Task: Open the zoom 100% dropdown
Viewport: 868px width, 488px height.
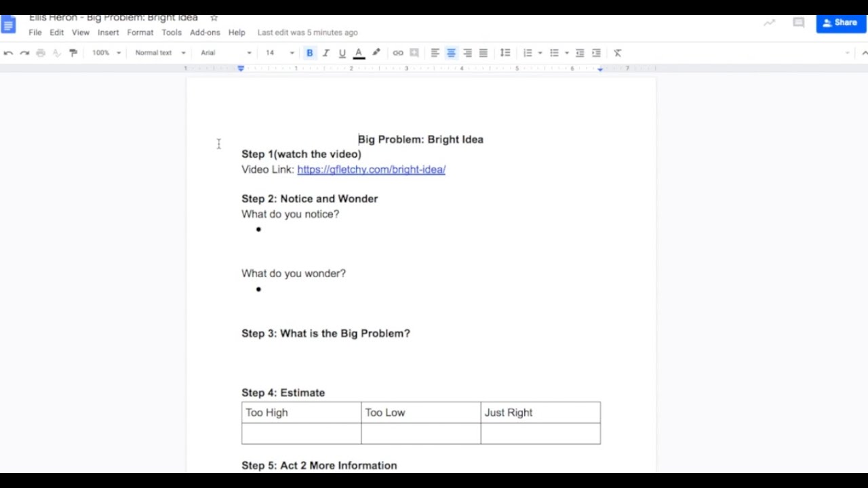Action: (x=106, y=53)
